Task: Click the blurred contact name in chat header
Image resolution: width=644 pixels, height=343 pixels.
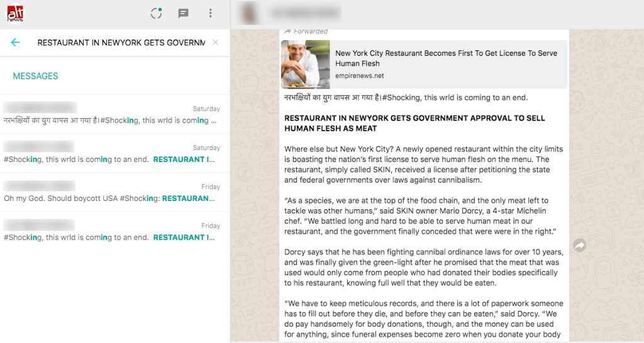Action: click(x=306, y=14)
